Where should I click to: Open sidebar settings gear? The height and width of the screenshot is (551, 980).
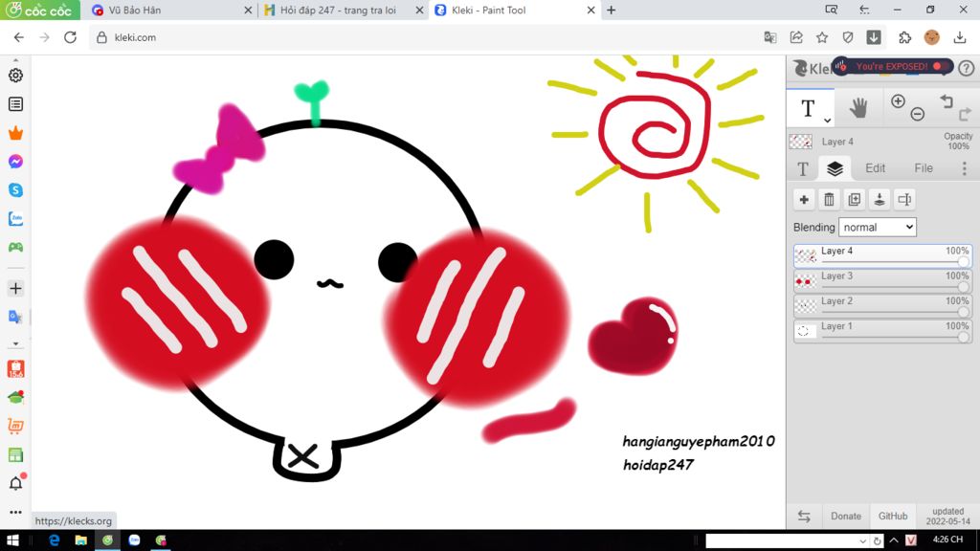(x=15, y=75)
